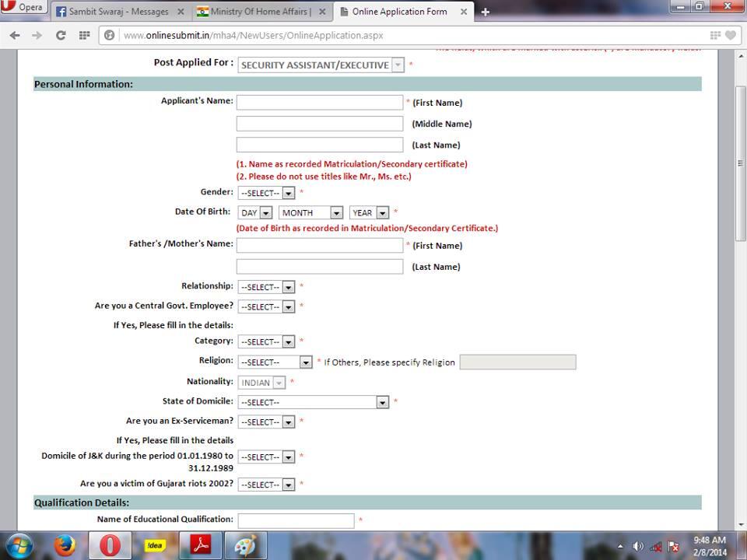Open the Ex-Serviceman dropdown
747x560 pixels.
pos(266,422)
